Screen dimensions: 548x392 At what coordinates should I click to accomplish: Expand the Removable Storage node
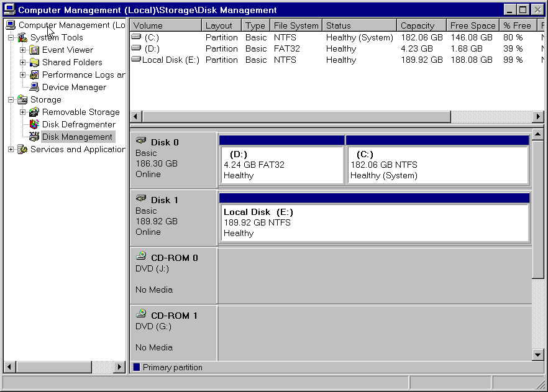[x=23, y=112]
